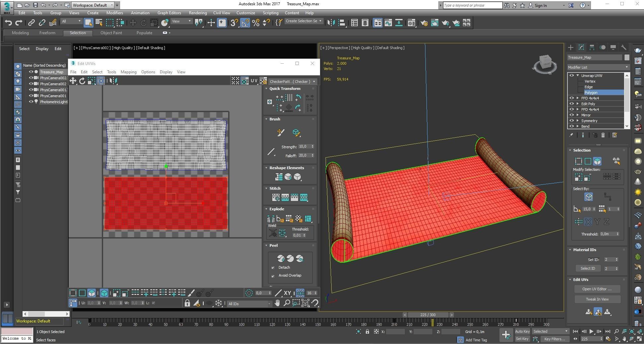Toggle the Angle Snap icon
This screenshot has height=344, width=644.
point(245,23)
